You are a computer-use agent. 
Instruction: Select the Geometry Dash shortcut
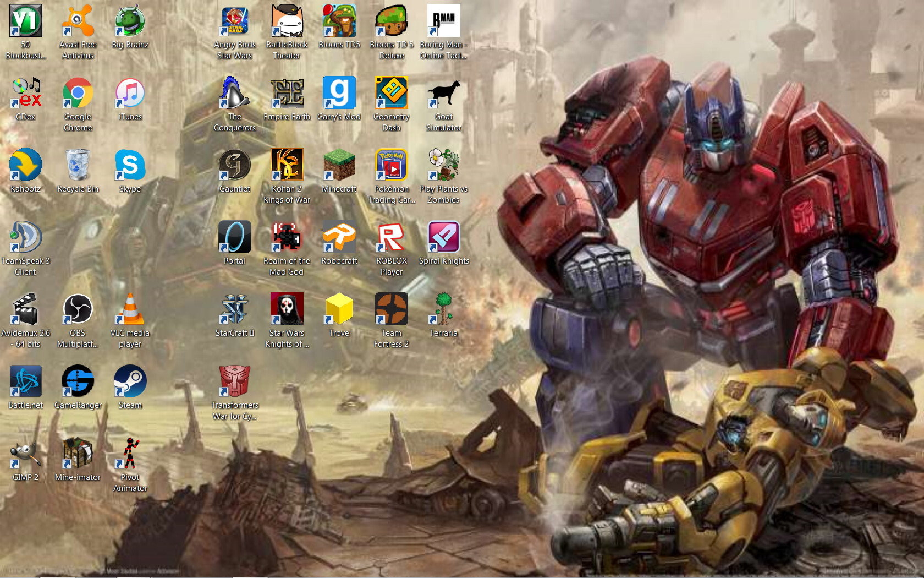pos(391,93)
